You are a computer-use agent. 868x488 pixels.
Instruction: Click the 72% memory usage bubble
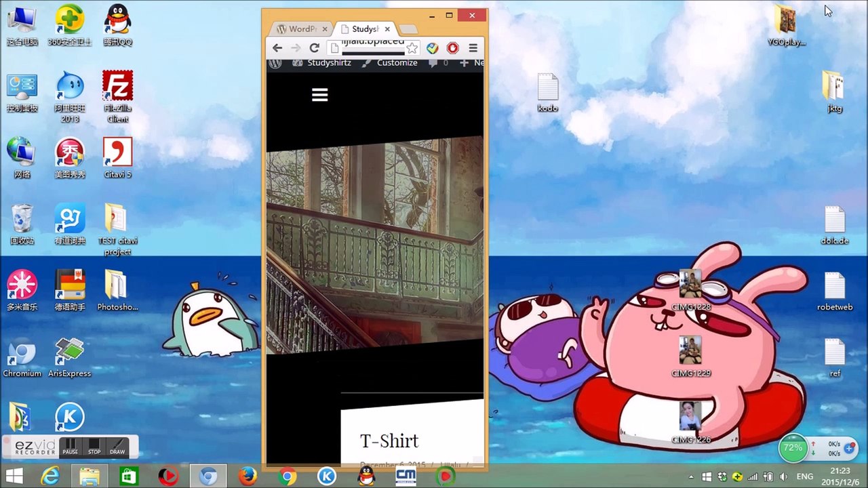(793, 448)
